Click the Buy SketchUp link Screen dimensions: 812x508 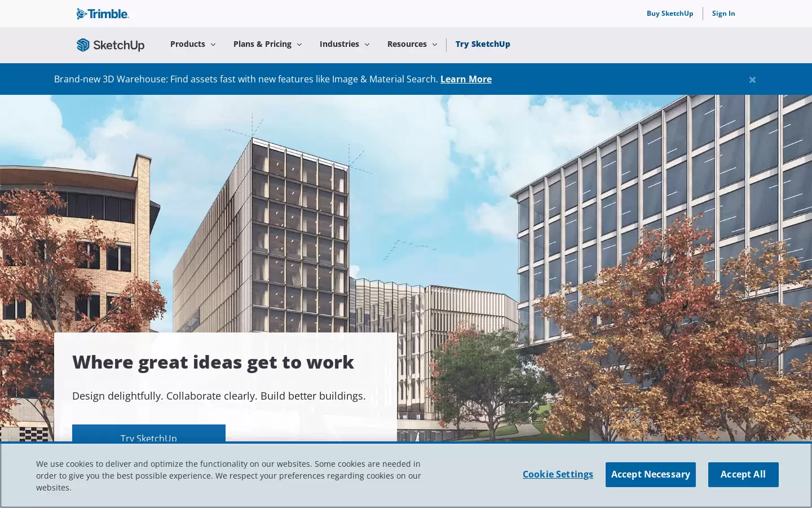click(670, 14)
